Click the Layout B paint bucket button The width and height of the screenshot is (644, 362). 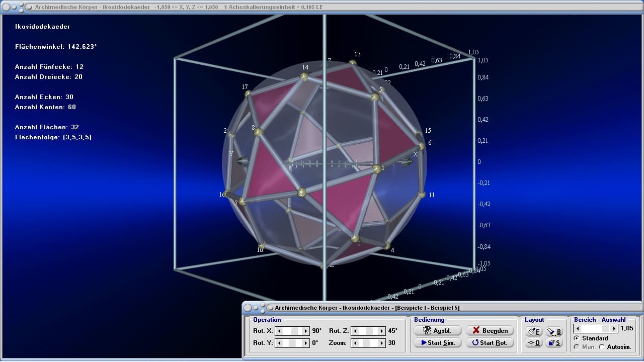[554, 331]
